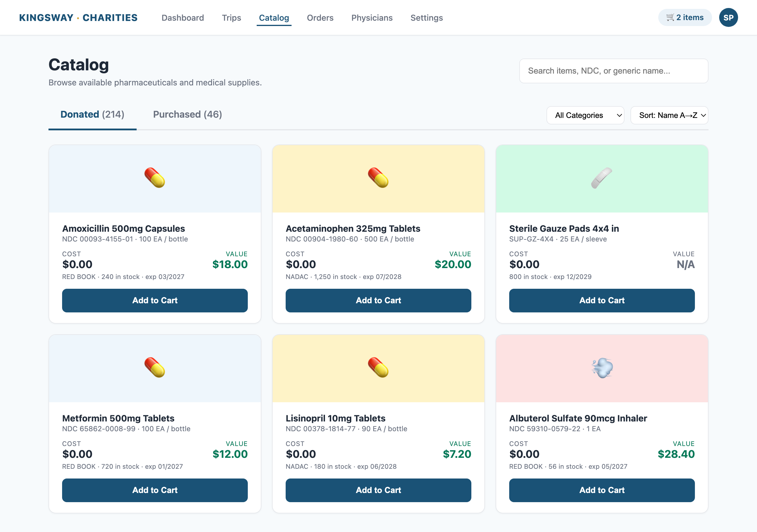This screenshot has width=757, height=532.
Task: Add Acetaminophen 325mg Tablets to cart
Action: tap(378, 300)
